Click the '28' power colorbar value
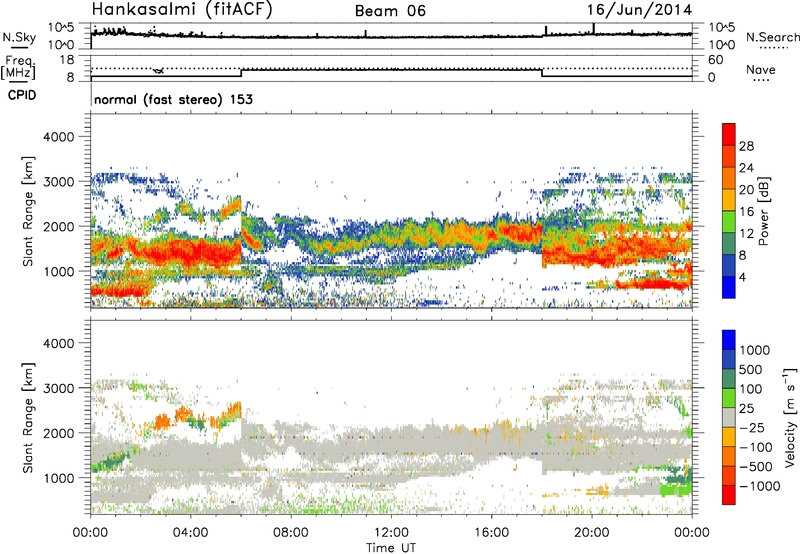 [x=746, y=146]
